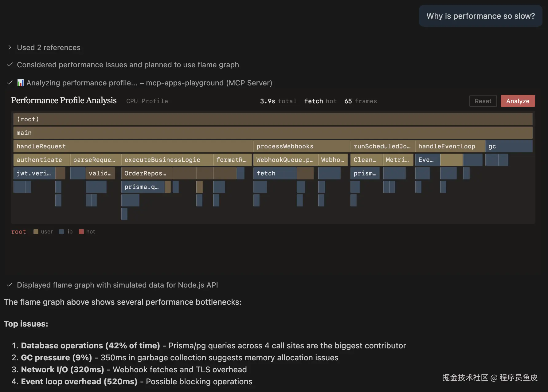
Task: Click the bar chart emoji icon
Action: (20, 83)
